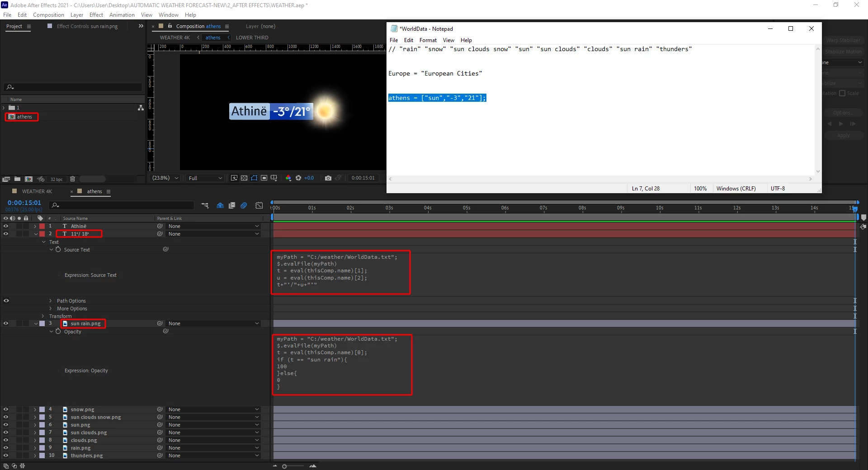Open the Format menu in Notepad
The image size is (868, 470).
[x=428, y=40]
